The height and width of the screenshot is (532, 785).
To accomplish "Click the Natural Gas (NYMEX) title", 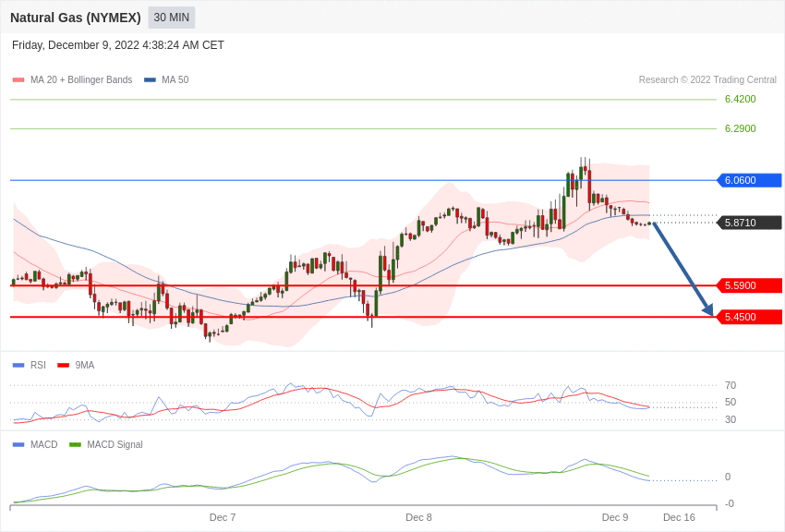I will coord(76,18).
